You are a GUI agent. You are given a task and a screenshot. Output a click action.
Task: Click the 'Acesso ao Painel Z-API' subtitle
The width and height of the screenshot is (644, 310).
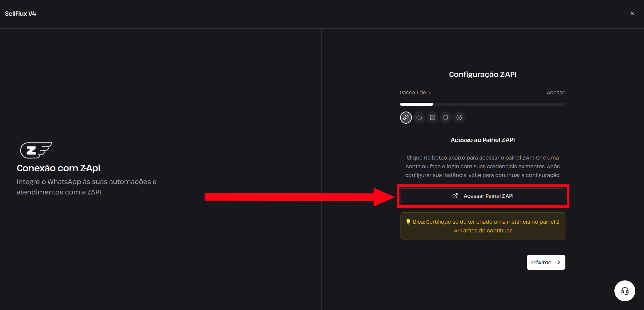point(483,140)
